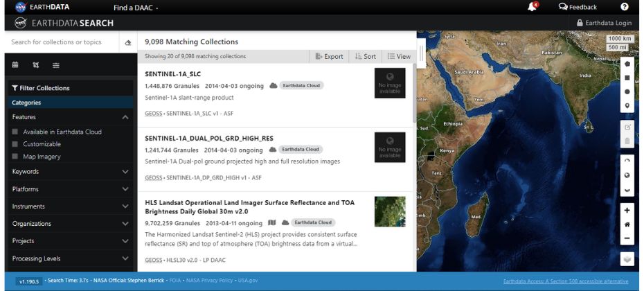This screenshot has height=291, width=644.
Task: Click the 'Filter Collections' heading
Action: point(41,88)
